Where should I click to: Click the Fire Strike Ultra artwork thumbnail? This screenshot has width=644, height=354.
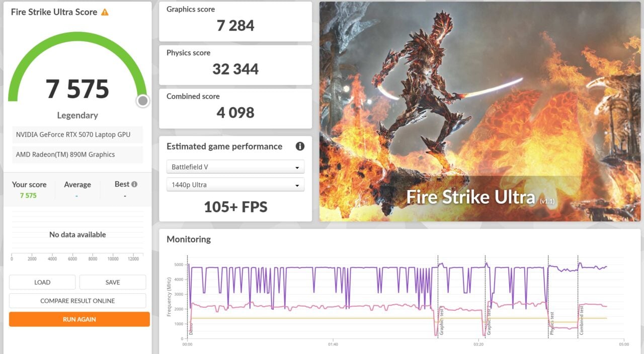pyautogui.click(x=480, y=111)
